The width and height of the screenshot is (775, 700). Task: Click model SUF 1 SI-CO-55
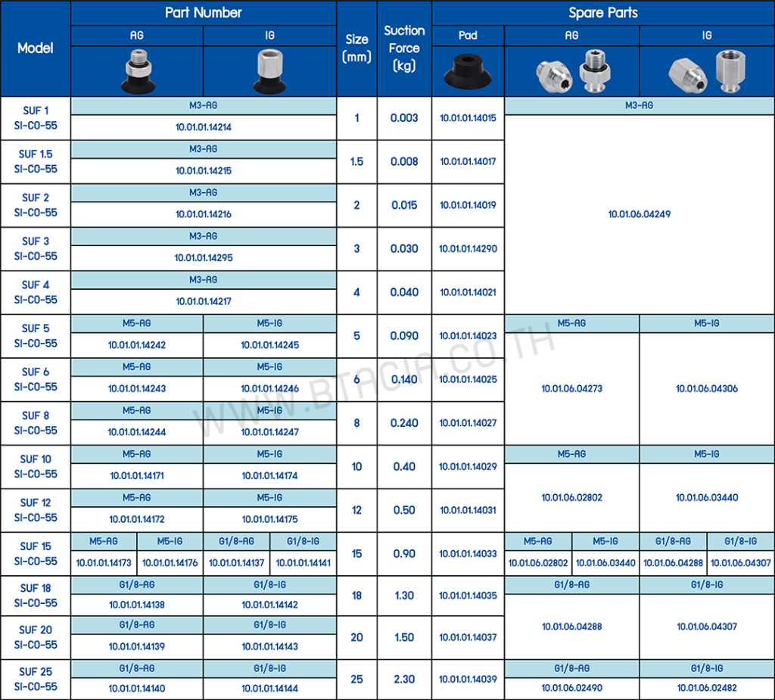pyautogui.click(x=36, y=118)
